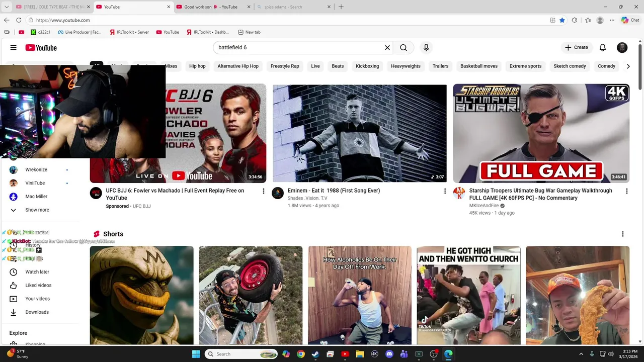Select the Freestyle Rap chip
This screenshot has width=644, height=362.
(285, 66)
